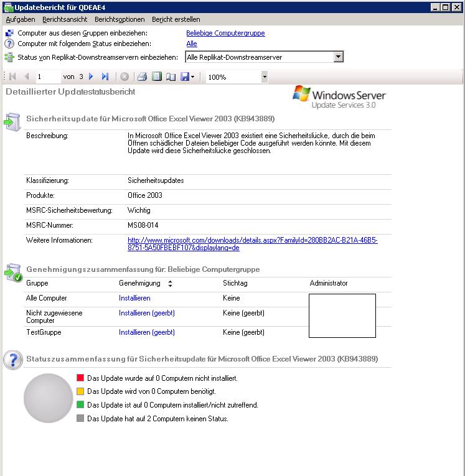Screen dimensions: 465x476
Task: Click Installieren for Alle Computer
Action: [x=134, y=298]
